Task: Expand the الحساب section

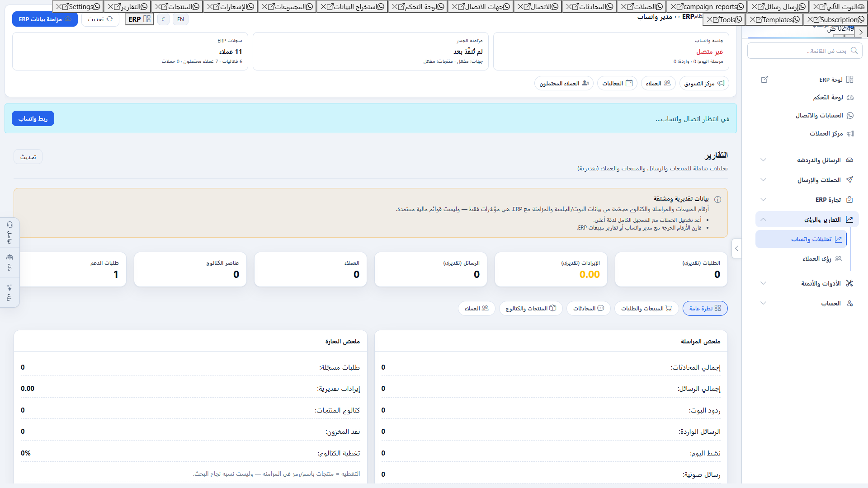Action: 807,303
